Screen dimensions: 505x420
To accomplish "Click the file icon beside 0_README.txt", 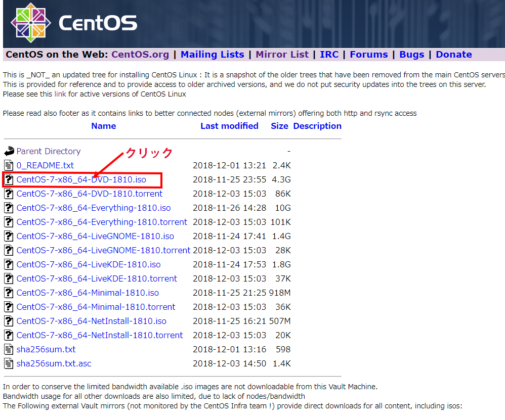I will [x=9, y=165].
